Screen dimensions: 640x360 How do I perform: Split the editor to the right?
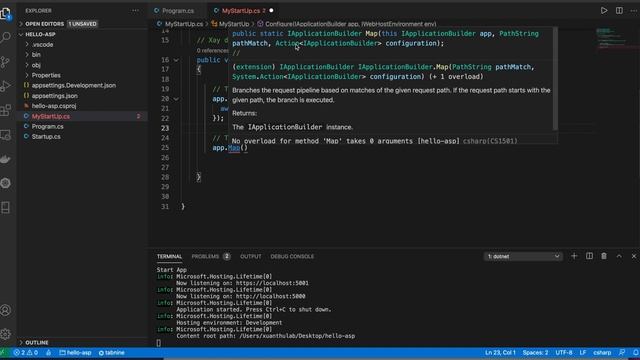[x=619, y=11]
